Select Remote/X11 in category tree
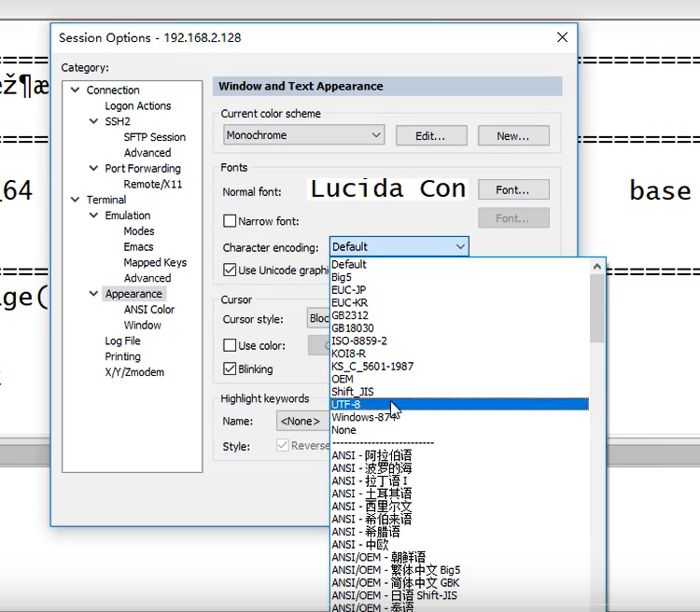The height and width of the screenshot is (612, 700). click(x=153, y=184)
